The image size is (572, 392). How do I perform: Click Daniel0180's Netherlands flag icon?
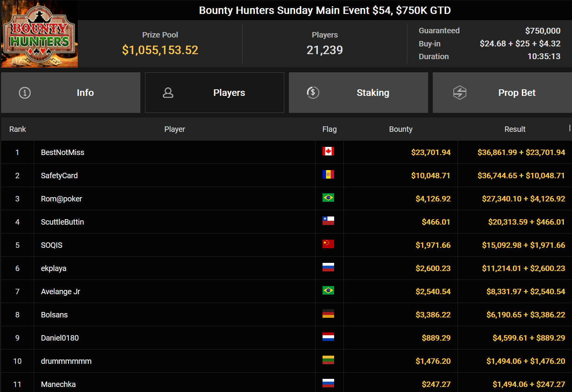328,337
